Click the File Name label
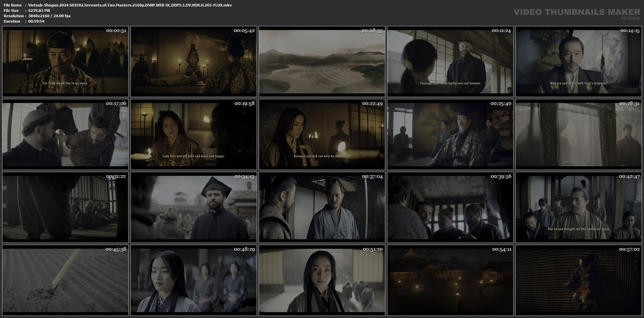The image size is (644, 318). tap(13, 5)
